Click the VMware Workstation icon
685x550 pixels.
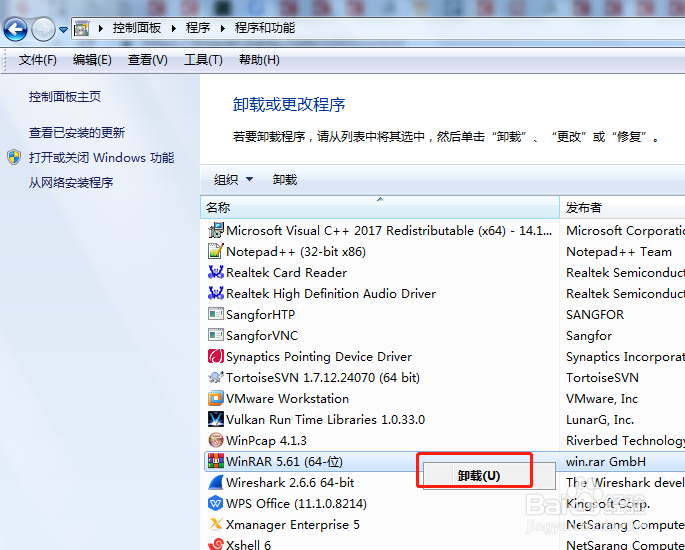pos(215,398)
